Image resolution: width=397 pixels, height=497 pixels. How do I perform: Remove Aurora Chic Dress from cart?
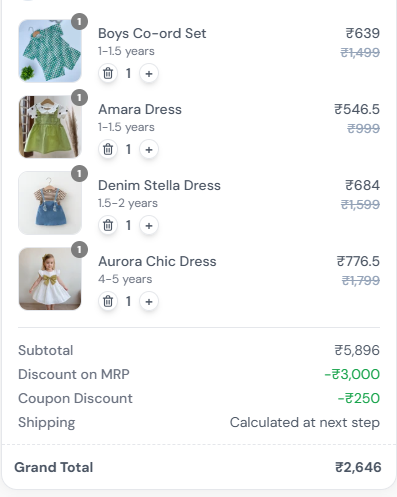point(108,301)
